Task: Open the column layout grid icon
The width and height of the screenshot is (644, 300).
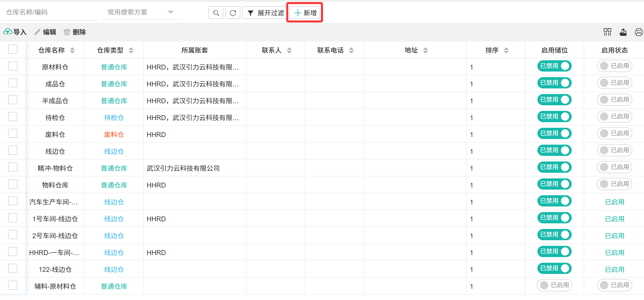Action: click(x=607, y=32)
